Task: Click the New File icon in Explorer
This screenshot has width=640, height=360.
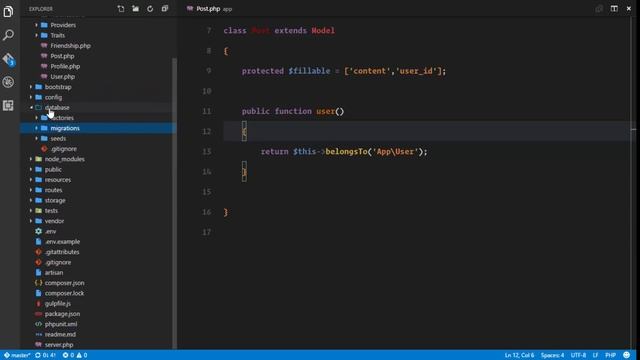Action: pos(121,9)
